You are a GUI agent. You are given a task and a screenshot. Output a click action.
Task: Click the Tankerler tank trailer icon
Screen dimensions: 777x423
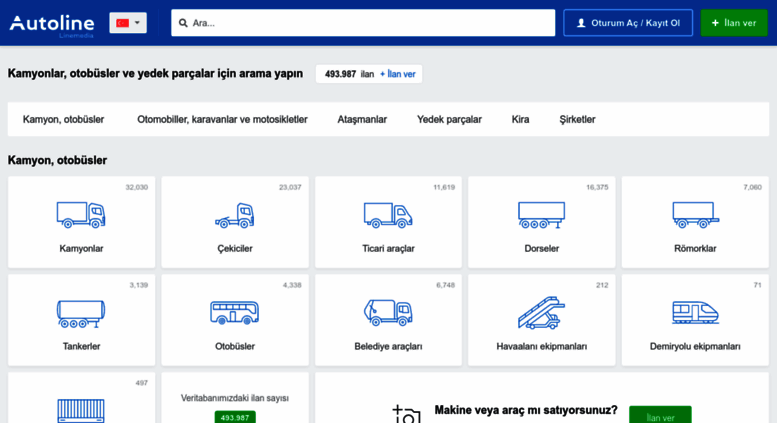(x=81, y=314)
